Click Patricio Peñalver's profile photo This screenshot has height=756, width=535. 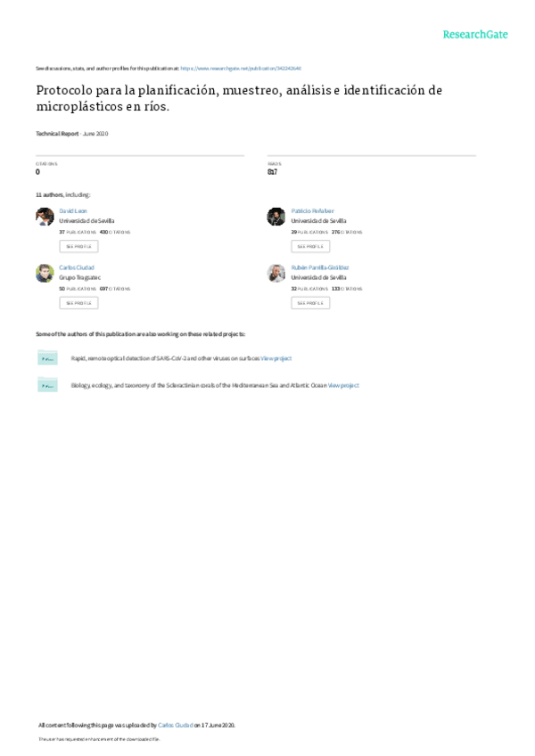tap(276, 217)
